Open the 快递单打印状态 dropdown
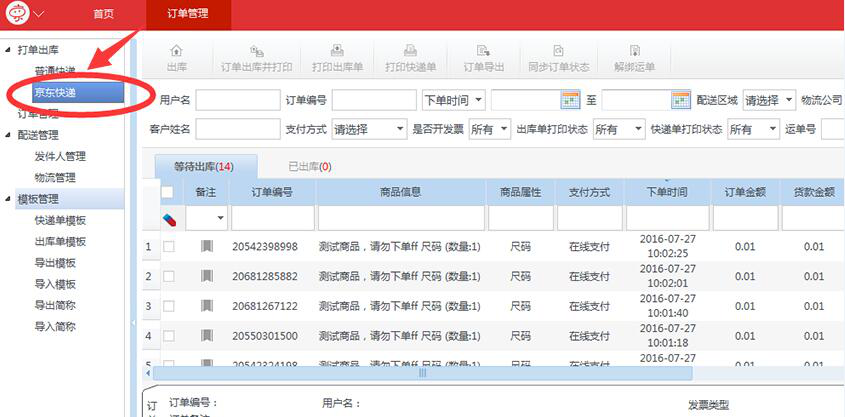The width and height of the screenshot is (845, 417). click(753, 129)
